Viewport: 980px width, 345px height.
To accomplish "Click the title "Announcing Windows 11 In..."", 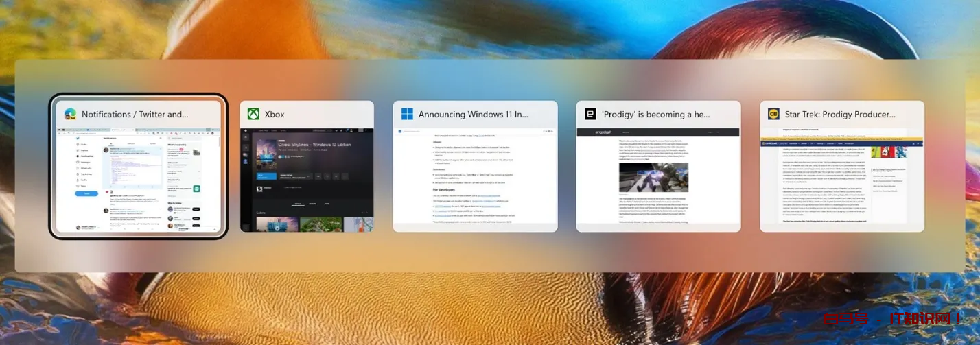I will 474,115.
